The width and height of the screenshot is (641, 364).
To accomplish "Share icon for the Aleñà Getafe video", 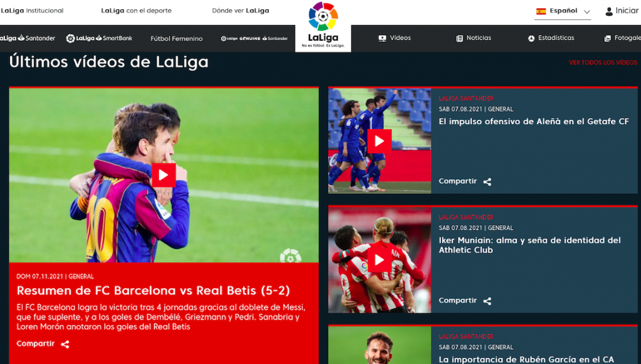I will [x=487, y=182].
